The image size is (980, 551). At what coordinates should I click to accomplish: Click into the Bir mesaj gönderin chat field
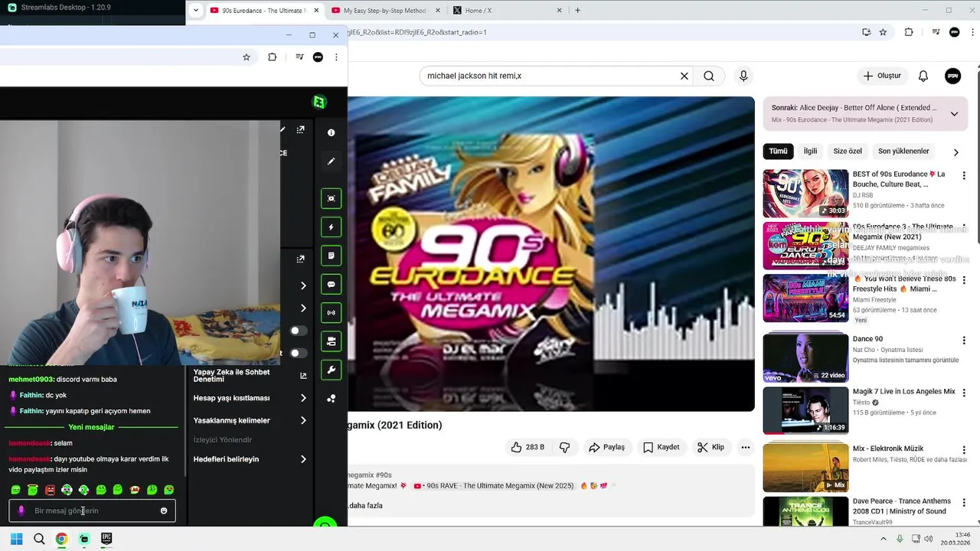point(92,510)
